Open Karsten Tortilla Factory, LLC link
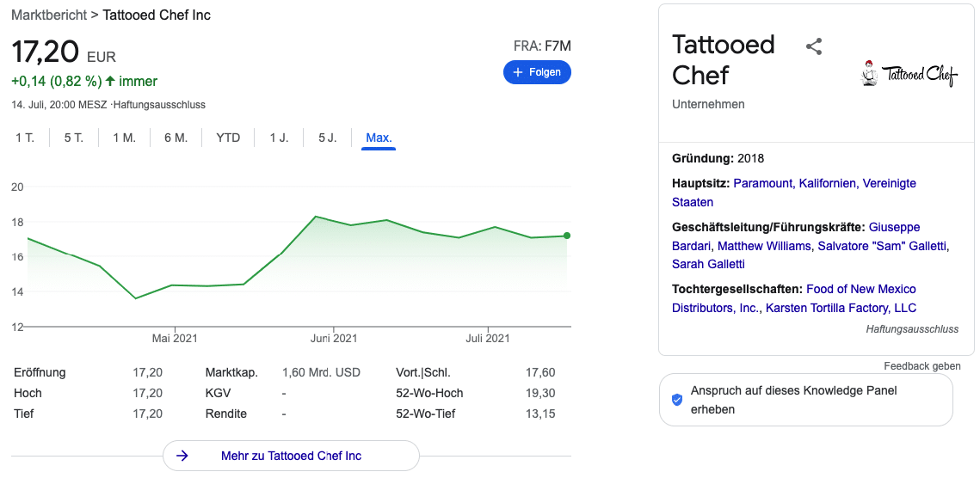This screenshot has width=980, height=478. pyautogui.click(x=841, y=308)
